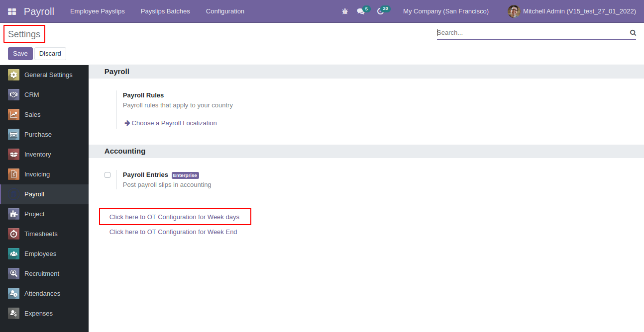The image size is (644, 332).
Task: Click the Expenses icon
Action: 13,314
